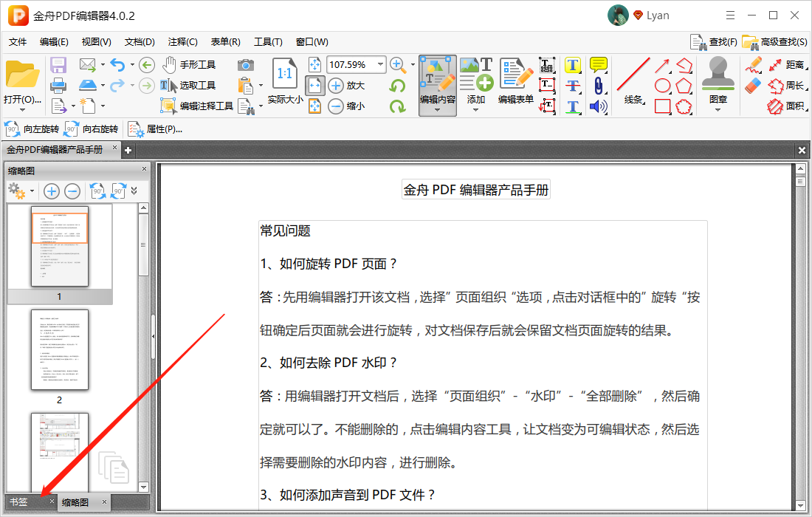Click the save floppy disk icon
Screen dimensions: 812x517
click(x=58, y=65)
